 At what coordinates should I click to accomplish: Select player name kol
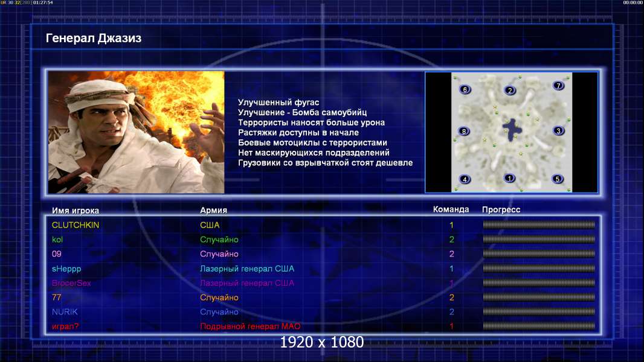[57, 240]
